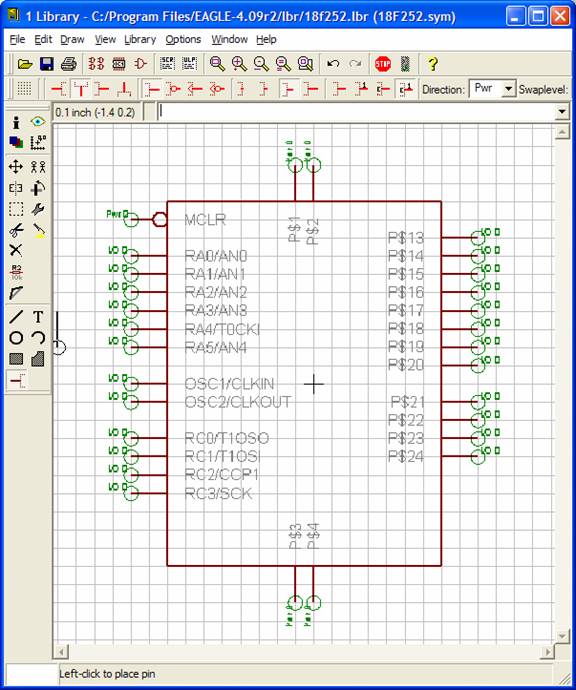Open help with yellow question mark
Viewport: 576px width, 690px height.
433,64
